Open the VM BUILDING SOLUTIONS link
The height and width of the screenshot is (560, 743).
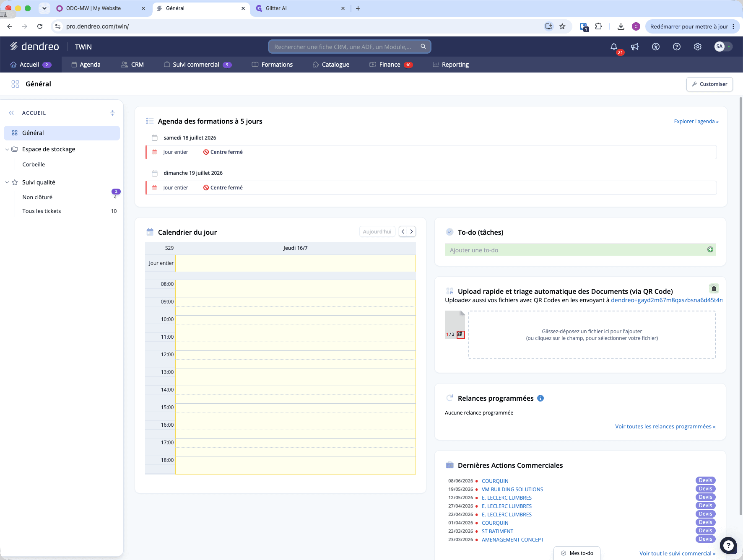coord(512,489)
